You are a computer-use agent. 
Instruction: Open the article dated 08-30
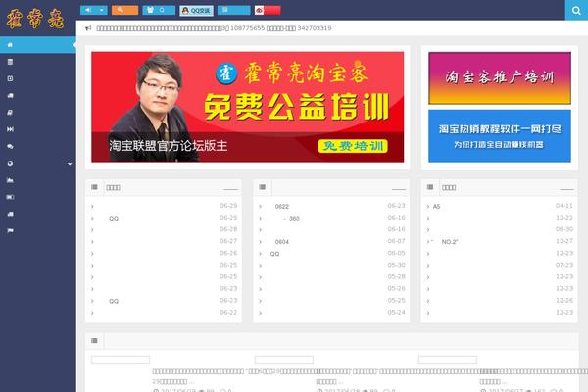(500, 229)
